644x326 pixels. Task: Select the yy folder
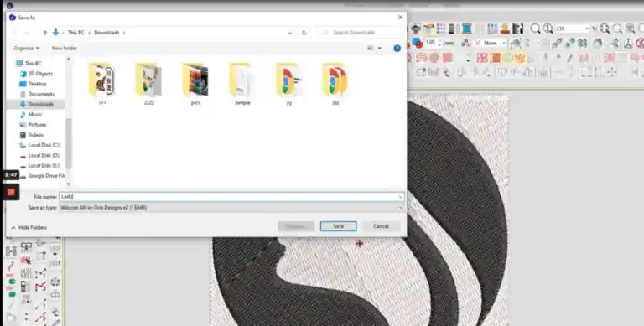coord(289,84)
